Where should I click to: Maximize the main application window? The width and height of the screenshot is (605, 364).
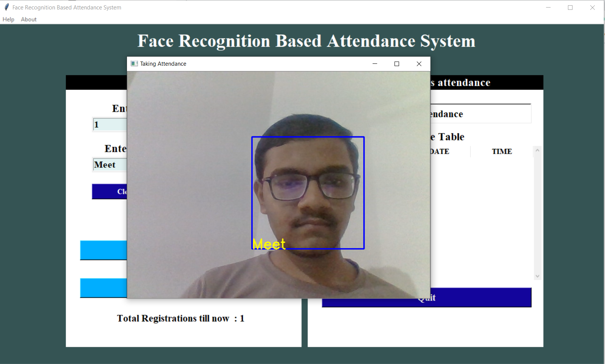(570, 7)
